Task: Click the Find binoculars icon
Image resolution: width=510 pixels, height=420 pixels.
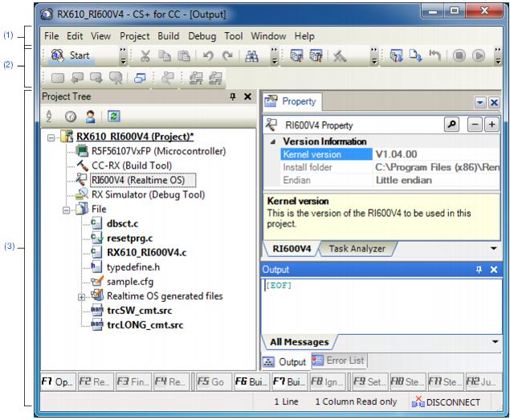Action: (x=253, y=58)
